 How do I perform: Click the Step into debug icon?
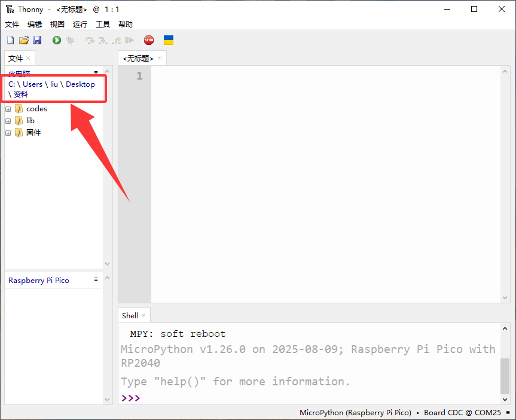[103, 40]
